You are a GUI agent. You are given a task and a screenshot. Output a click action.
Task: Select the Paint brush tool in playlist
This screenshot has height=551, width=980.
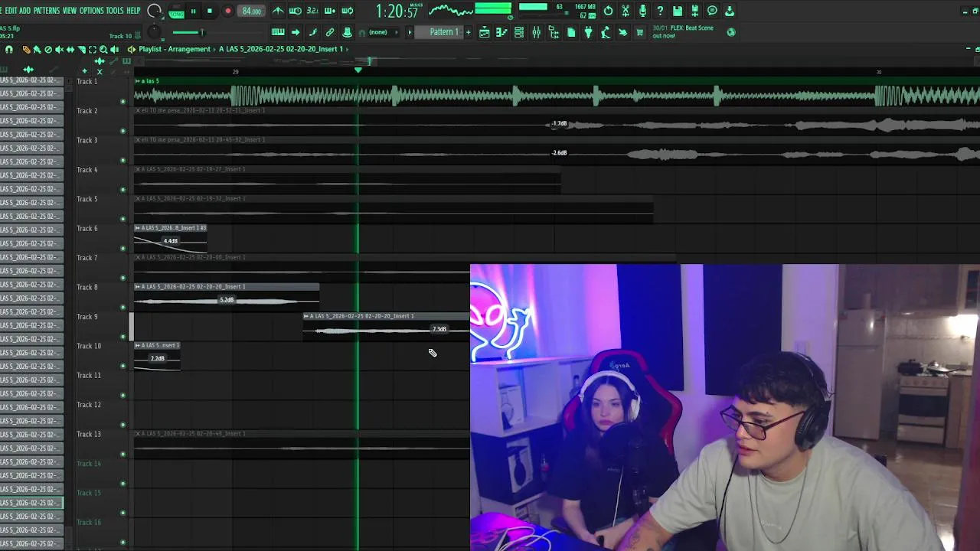tap(37, 49)
